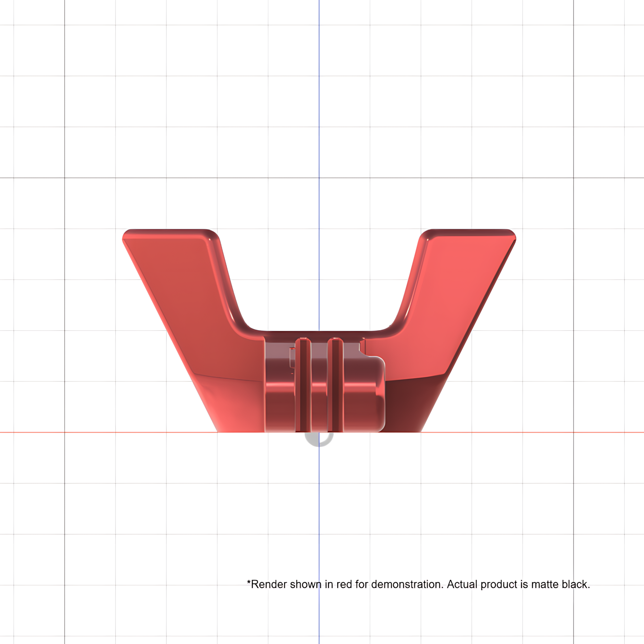The image size is (644, 644).
Task: Click the gray origin circle marker
Action: click(x=319, y=439)
